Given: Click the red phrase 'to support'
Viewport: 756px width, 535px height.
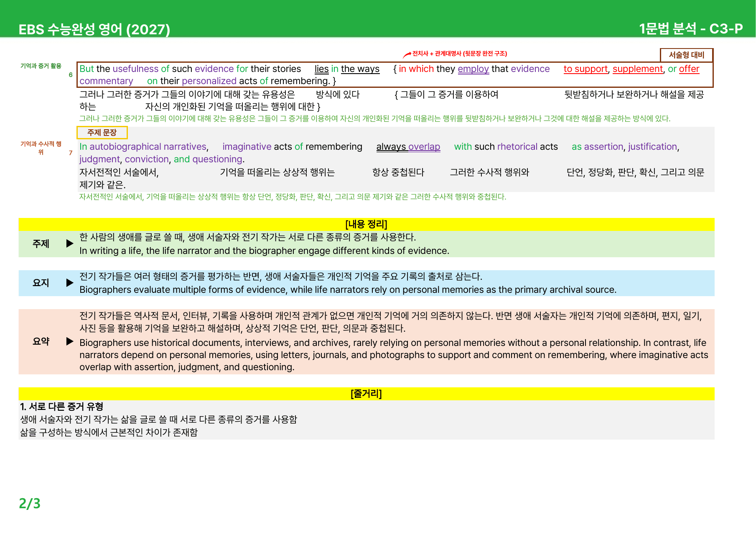Looking at the screenshot, I should coord(585,69).
